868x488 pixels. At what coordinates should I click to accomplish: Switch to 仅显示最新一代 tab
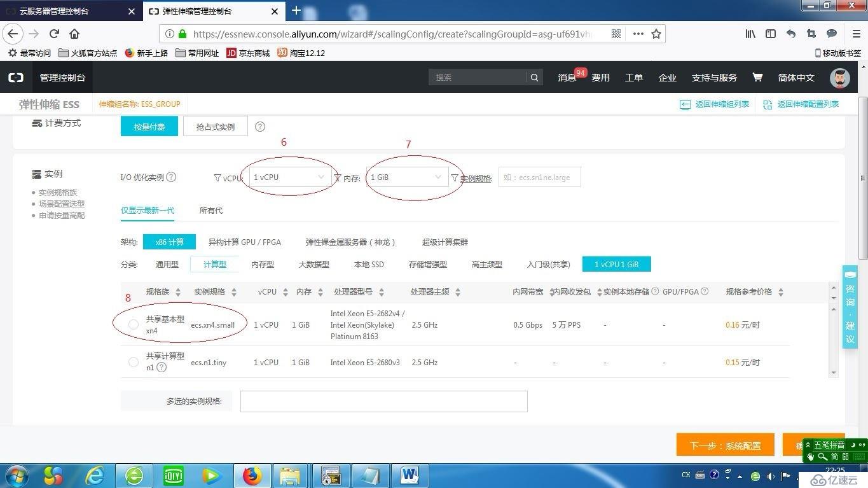coord(148,210)
